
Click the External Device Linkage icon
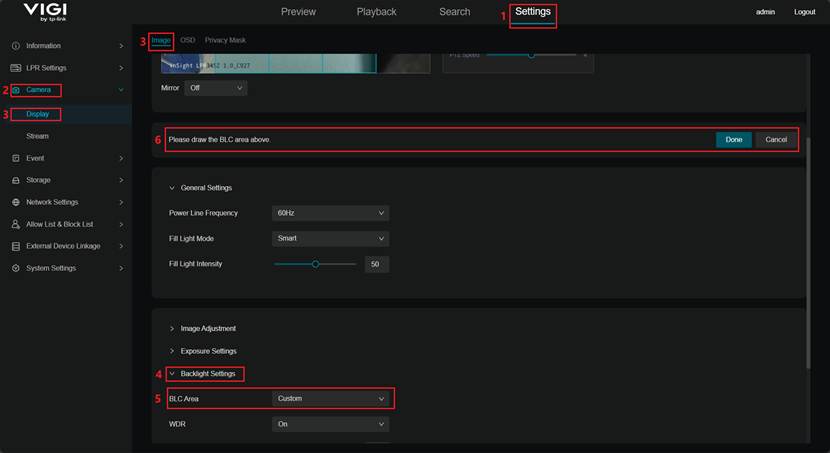[16, 246]
